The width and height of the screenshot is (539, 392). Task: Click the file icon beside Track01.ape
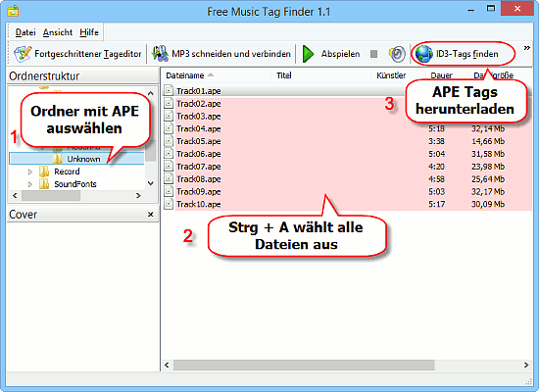coord(169,91)
